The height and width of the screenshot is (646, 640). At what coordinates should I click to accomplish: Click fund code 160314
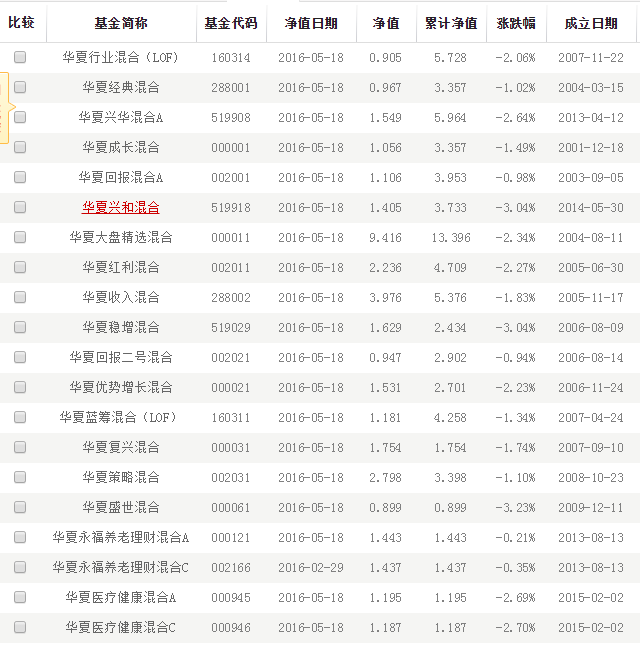click(x=231, y=58)
